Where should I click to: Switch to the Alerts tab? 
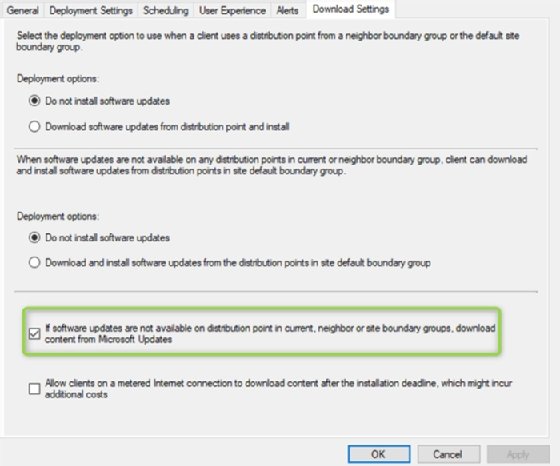click(288, 10)
